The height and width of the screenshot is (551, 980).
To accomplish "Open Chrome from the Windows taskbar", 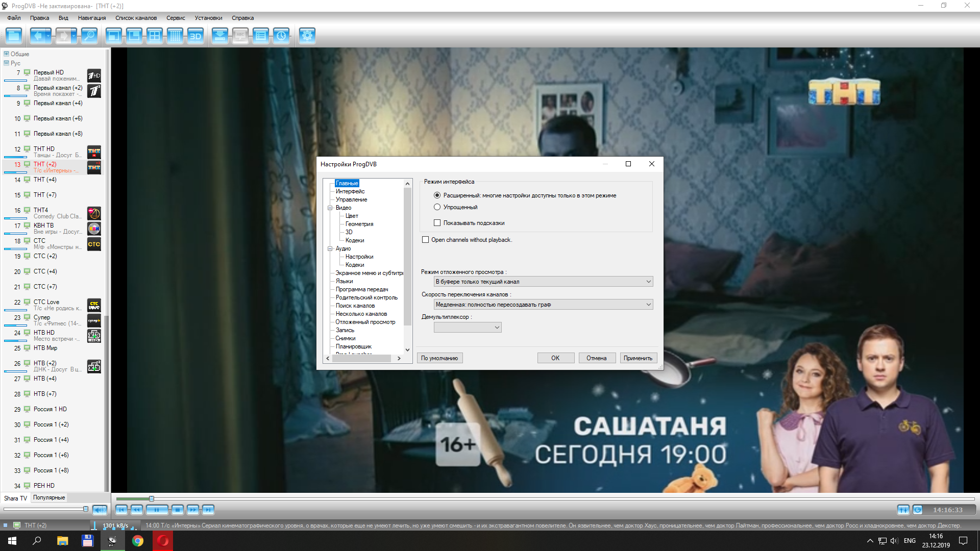I will coord(138,541).
